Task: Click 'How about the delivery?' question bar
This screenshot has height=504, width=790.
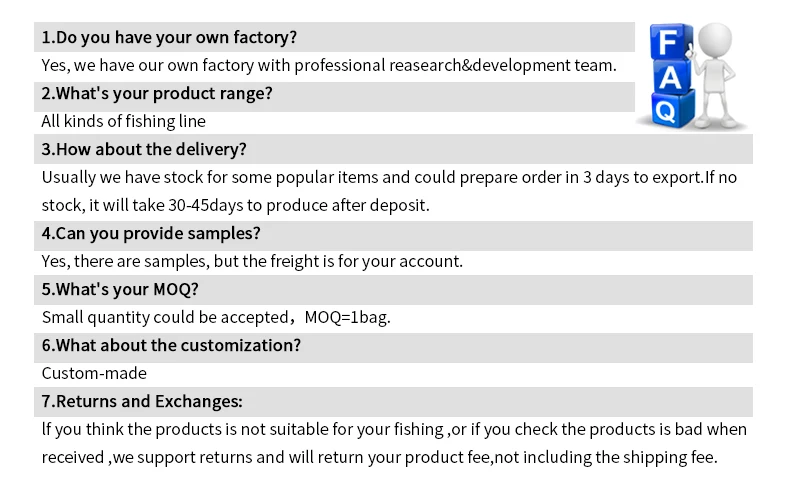Action: [x=393, y=149]
